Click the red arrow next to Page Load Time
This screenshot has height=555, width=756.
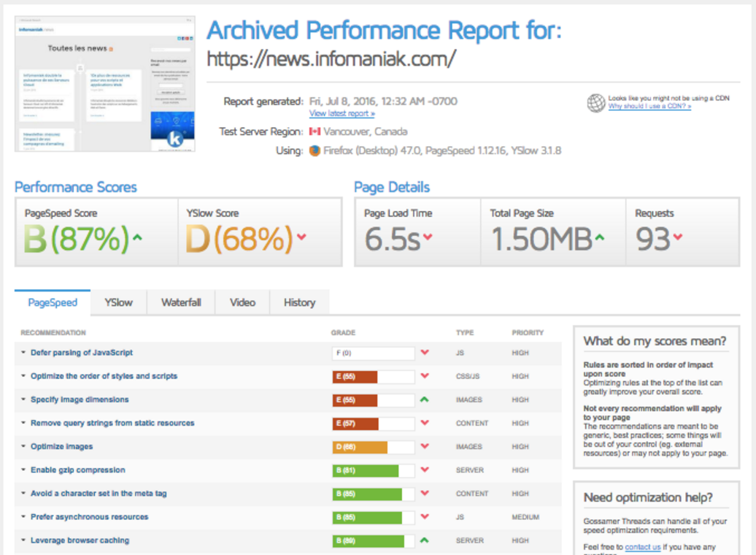pyautogui.click(x=428, y=237)
